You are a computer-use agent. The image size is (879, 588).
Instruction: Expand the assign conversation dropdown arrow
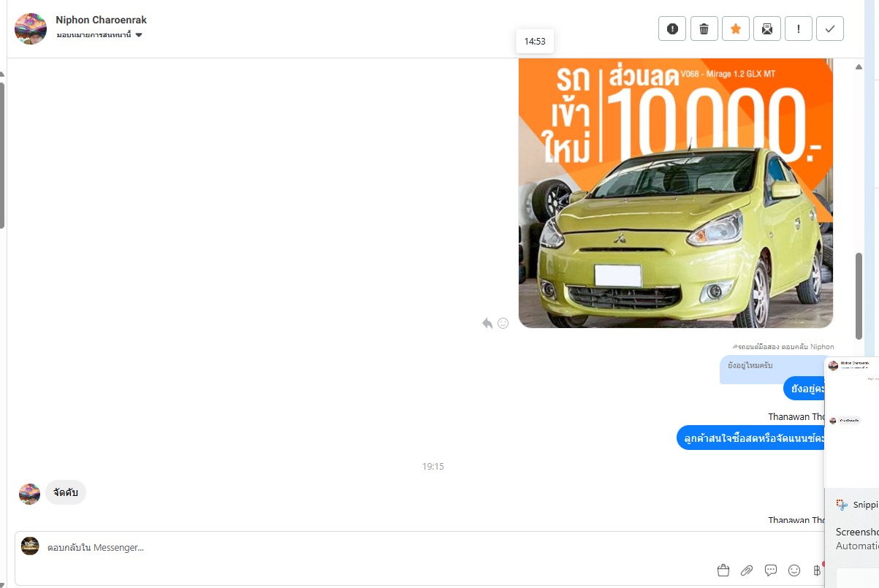139,35
